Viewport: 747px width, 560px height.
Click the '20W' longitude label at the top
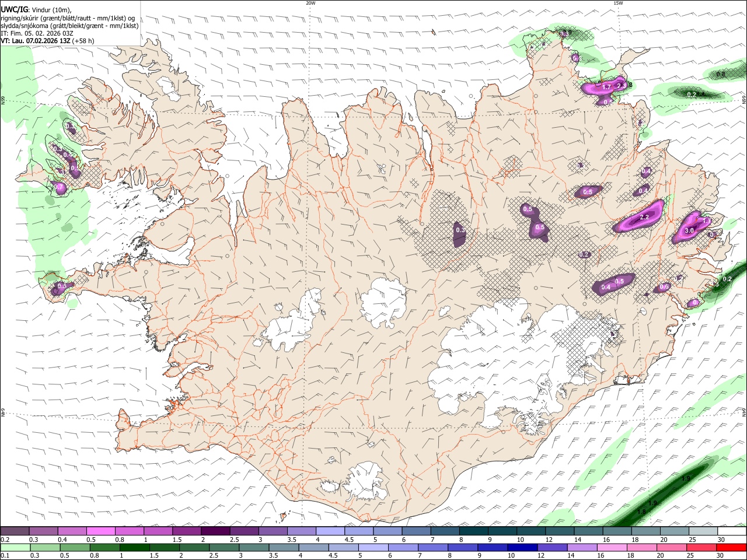310,2
